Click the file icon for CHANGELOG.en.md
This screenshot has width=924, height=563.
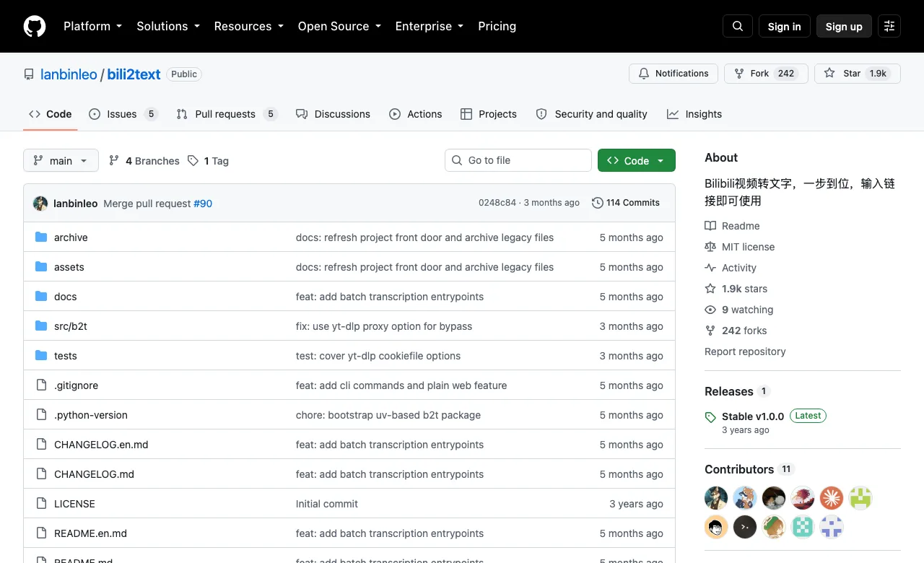pos(41,445)
